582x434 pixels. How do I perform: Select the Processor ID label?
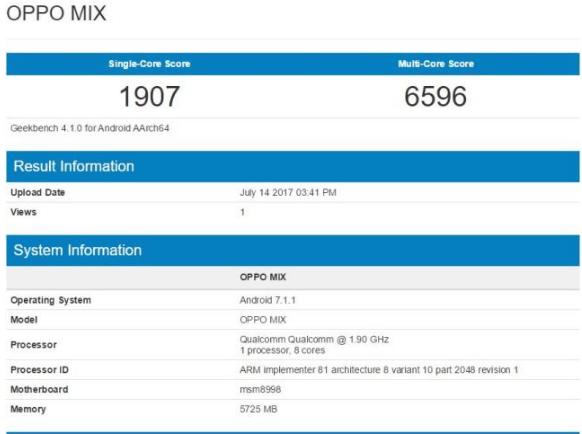coord(39,370)
